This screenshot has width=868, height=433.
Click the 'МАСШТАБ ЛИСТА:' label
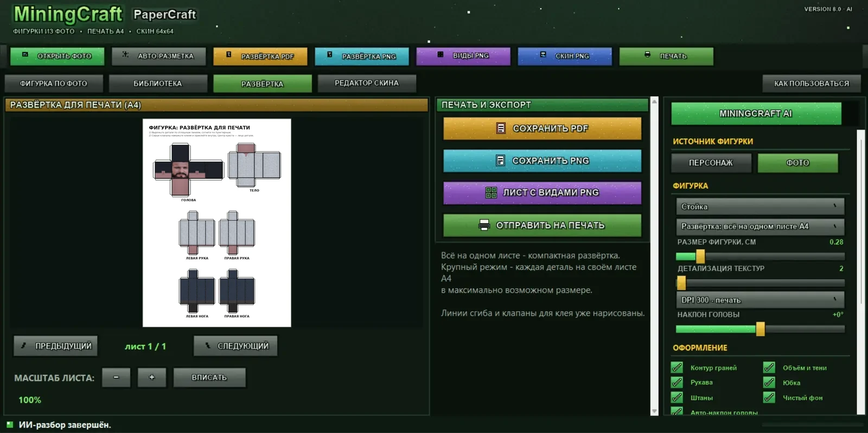[x=54, y=378]
